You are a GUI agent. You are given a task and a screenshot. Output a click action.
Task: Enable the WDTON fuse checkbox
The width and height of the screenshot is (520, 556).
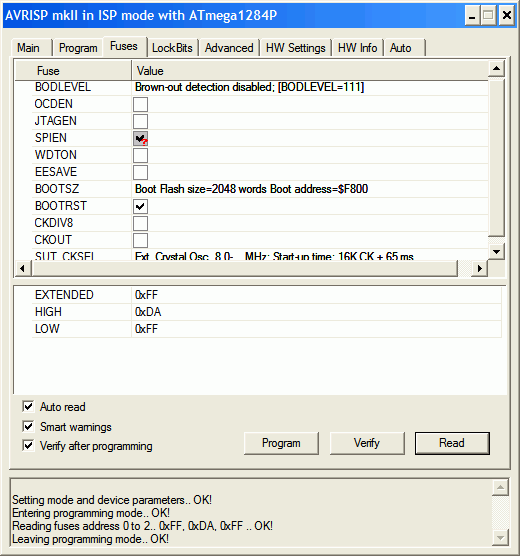[140, 155]
